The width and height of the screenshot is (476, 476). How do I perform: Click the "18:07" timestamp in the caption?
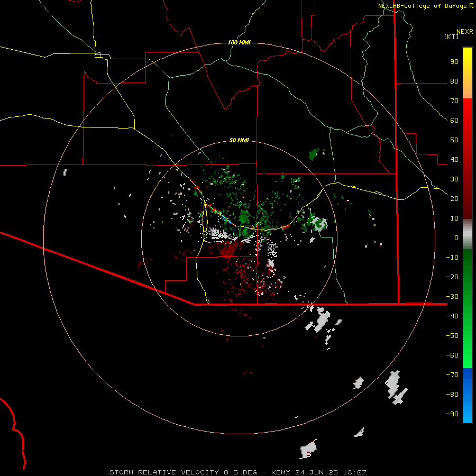point(355,472)
